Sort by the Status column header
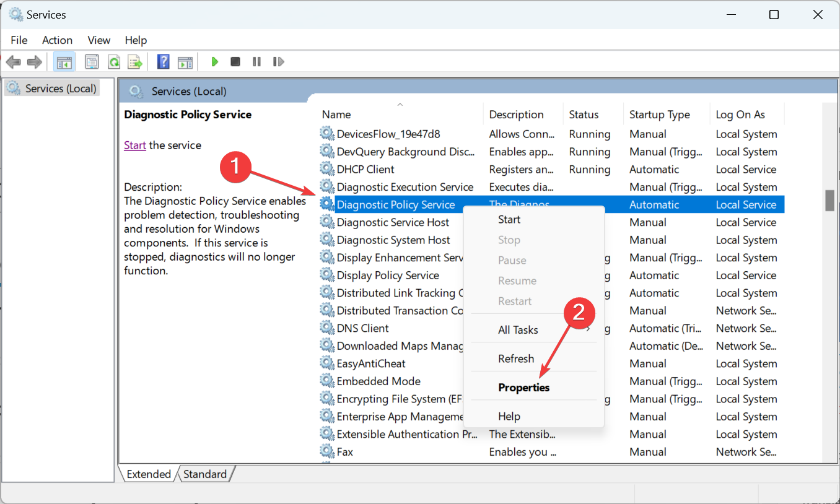840x504 pixels. [593, 115]
